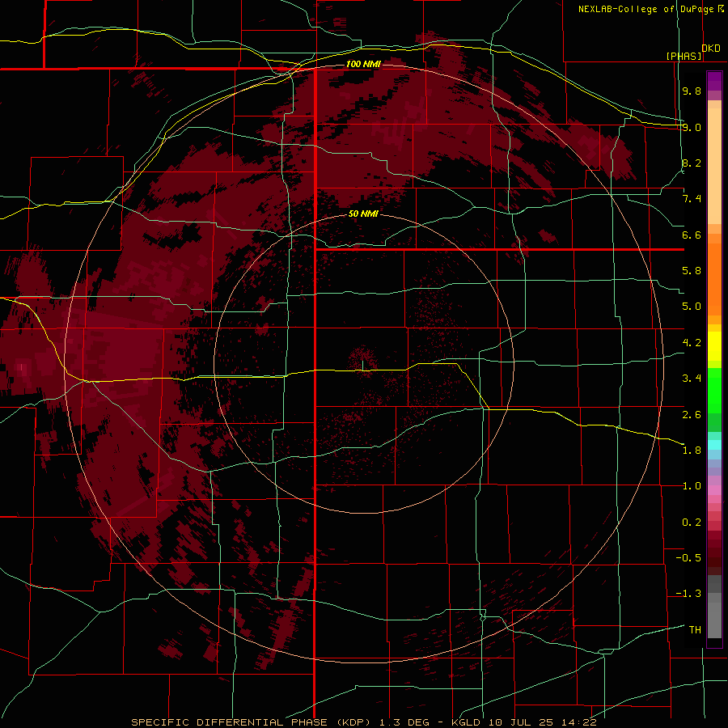Viewport: 728px width, 728px height.
Task: Click the -0.5 scale value
Action: (688, 558)
